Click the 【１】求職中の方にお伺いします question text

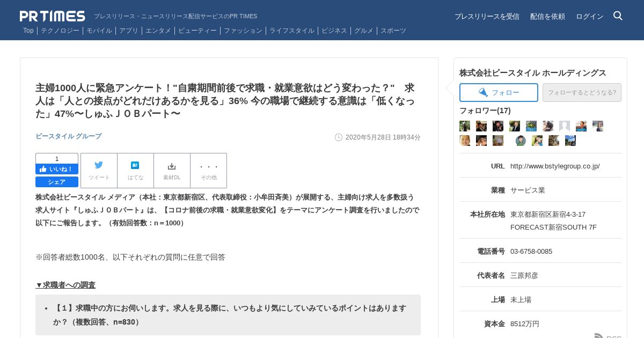[x=230, y=315]
